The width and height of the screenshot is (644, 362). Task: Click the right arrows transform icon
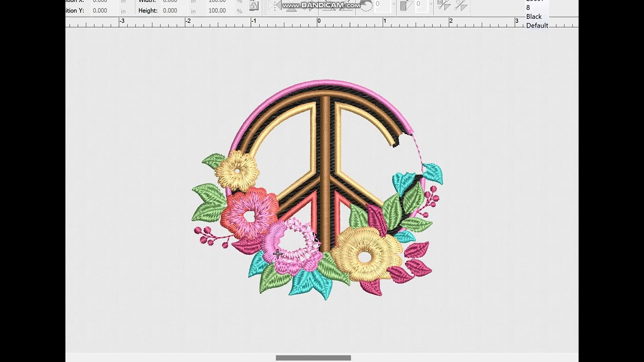[461, 6]
